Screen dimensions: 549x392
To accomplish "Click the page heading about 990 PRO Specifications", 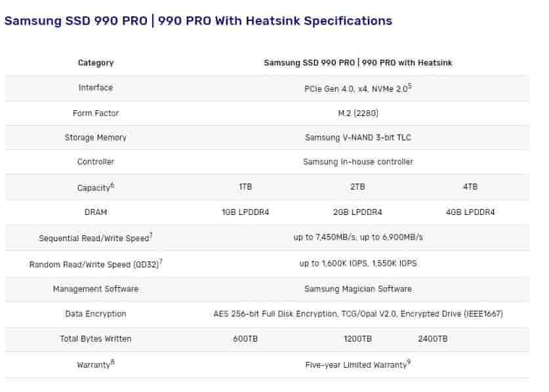I will [198, 21].
